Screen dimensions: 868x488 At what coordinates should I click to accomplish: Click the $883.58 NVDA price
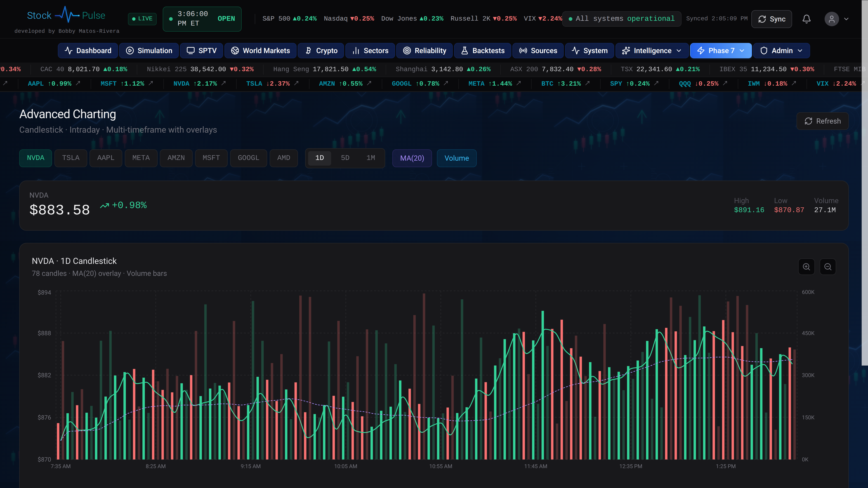[x=60, y=210]
